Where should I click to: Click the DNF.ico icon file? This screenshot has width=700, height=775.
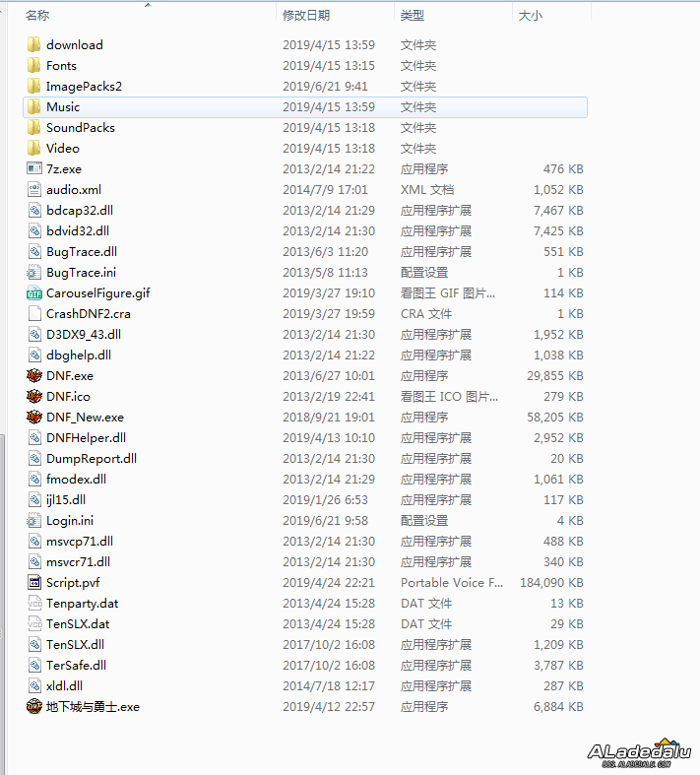point(34,396)
